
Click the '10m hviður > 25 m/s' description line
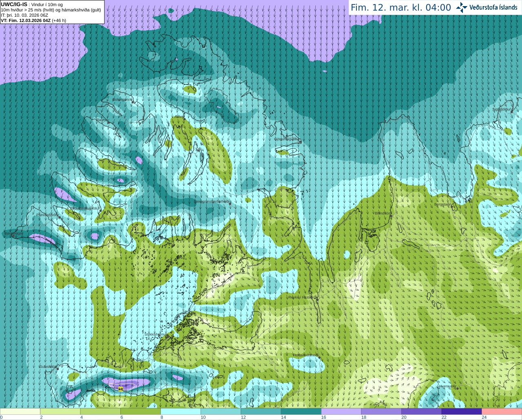point(51,10)
